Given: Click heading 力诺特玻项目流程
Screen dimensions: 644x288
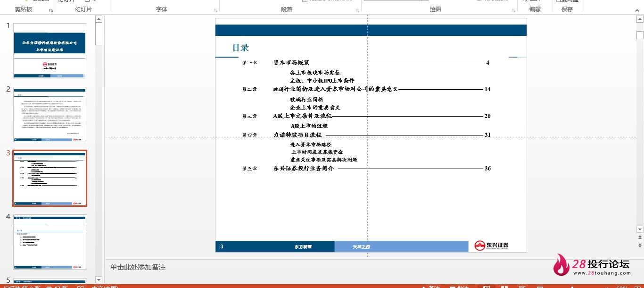Looking at the screenshot, I should (x=297, y=135).
